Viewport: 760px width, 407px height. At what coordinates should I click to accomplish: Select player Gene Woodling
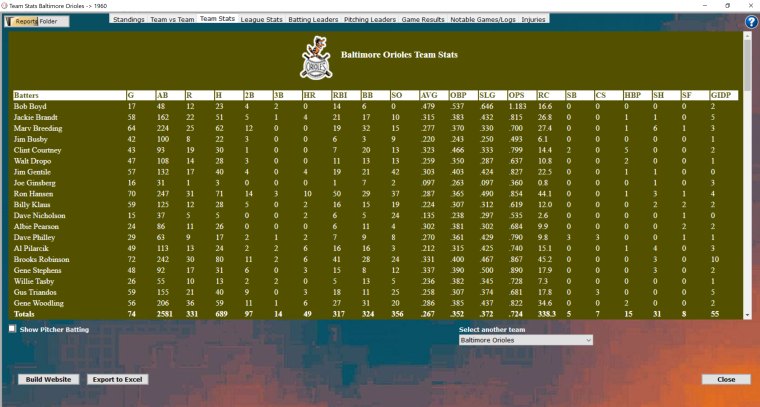point(37,303)
